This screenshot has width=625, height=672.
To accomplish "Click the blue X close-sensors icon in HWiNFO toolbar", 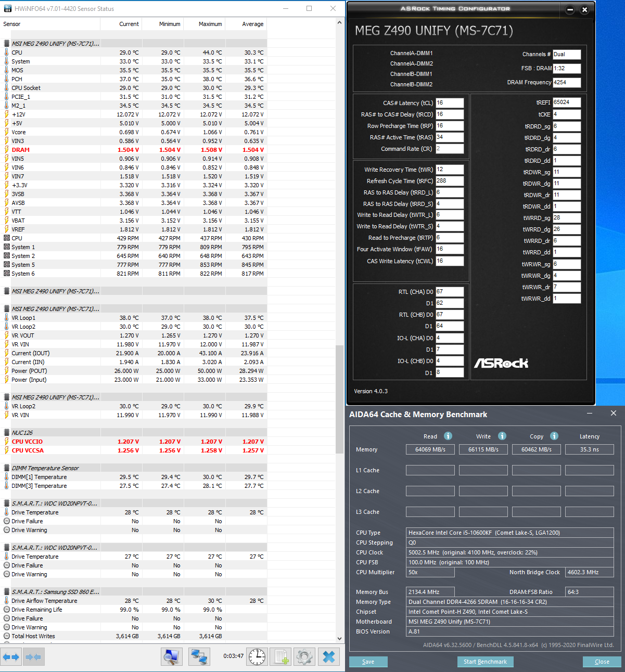I will [x=329, y=657].
